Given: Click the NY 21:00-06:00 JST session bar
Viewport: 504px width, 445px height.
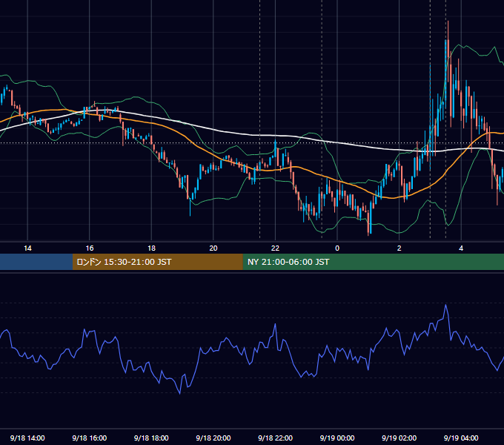Looking at the screenshot, I should tap(373, 262).
